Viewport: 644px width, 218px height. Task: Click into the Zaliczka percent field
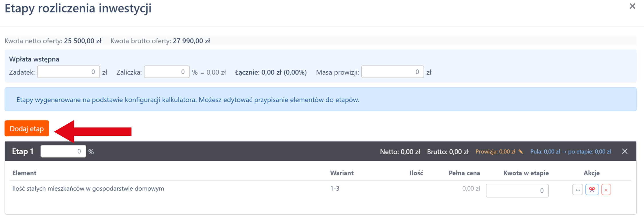[166, 72]
